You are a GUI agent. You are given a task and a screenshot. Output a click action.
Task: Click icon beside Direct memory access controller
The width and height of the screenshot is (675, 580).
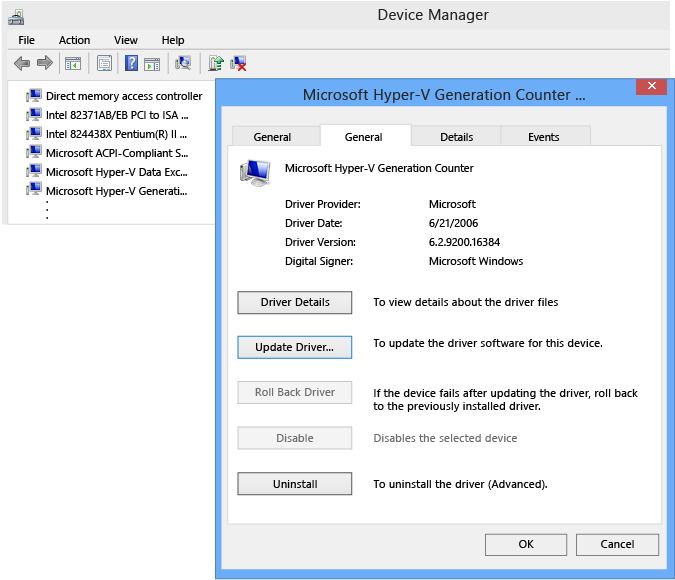[x=34, y=95]
